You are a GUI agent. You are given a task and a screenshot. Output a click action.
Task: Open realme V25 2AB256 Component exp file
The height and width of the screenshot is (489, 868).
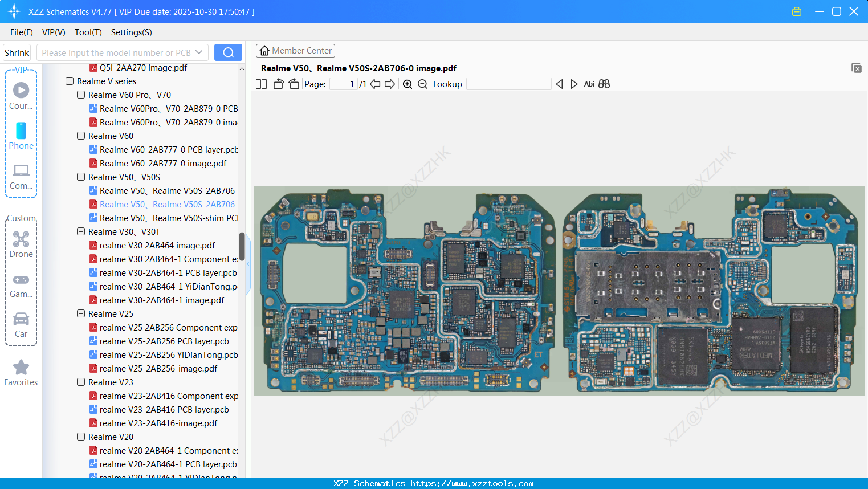pyautogui.click(x=164, y=328)
